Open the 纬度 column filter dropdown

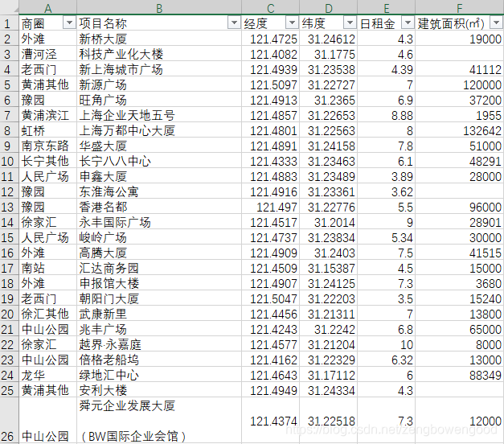[350, 23]
